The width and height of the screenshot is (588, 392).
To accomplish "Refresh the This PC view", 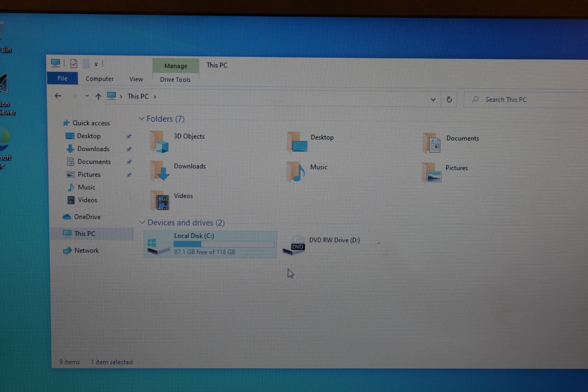I will pos(449,100).
